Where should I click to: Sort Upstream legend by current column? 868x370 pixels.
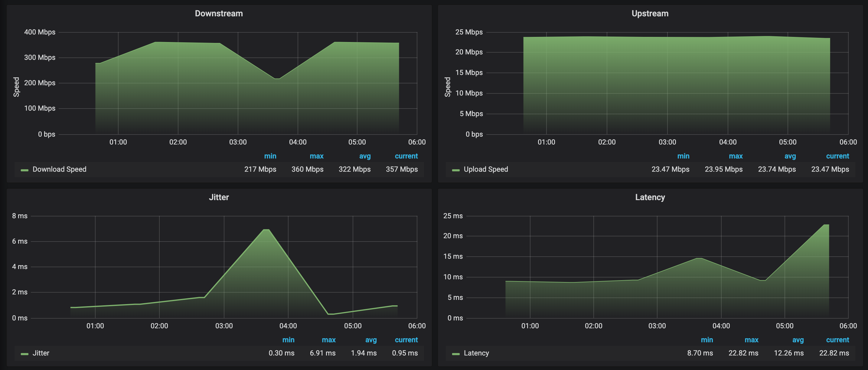837,156
